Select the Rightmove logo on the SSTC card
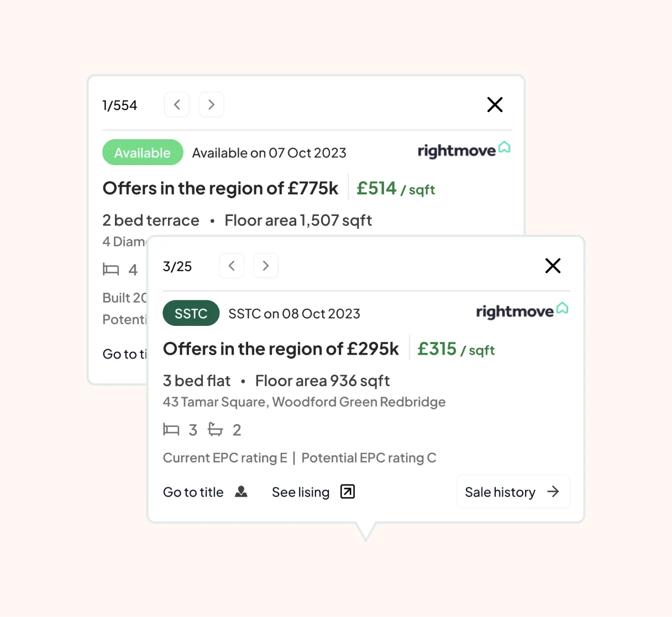The width and height of the screenshot is (672, 617). (x=522, y=311)
